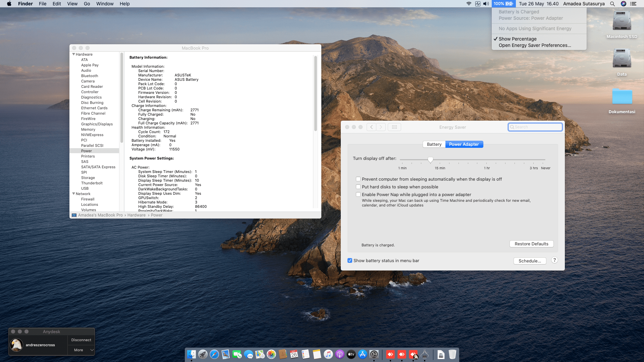Enable Prevent computer from sleeping automatically

358,179
